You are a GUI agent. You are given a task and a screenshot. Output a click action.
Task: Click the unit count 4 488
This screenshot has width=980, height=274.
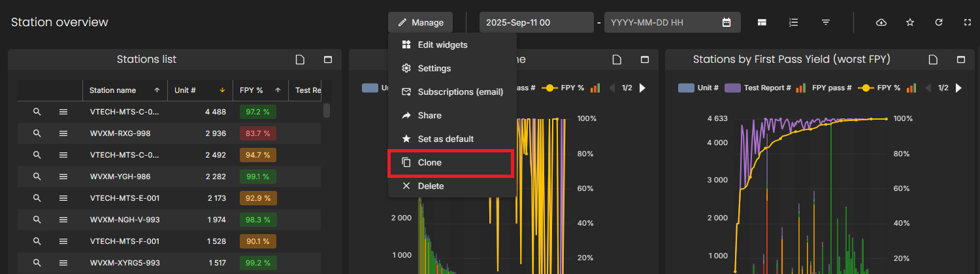point(216,112)
